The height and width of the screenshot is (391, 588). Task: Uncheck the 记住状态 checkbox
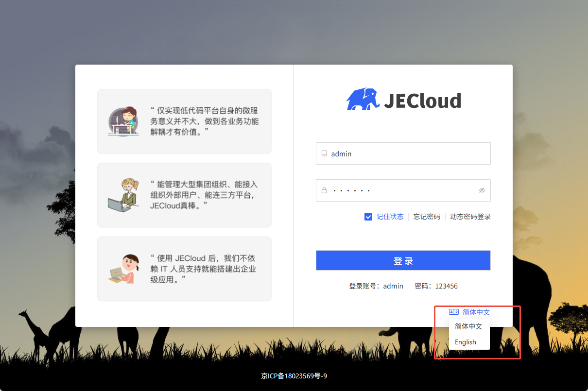tap(368, 217)
